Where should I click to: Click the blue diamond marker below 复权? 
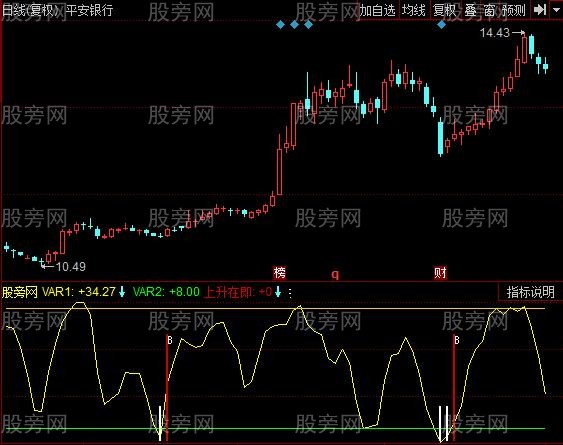pyautogui.click(x=441, y=24)
